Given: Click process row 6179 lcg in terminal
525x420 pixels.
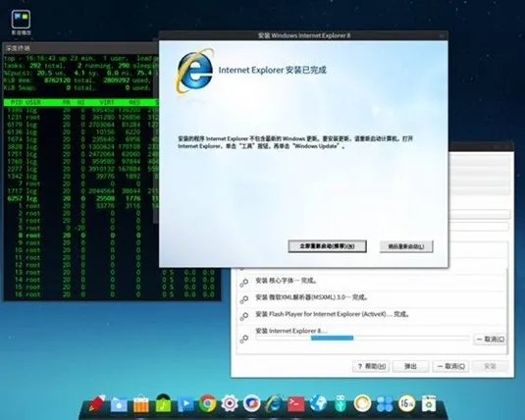Looking at the screenshot, I should tap(81, 125).
